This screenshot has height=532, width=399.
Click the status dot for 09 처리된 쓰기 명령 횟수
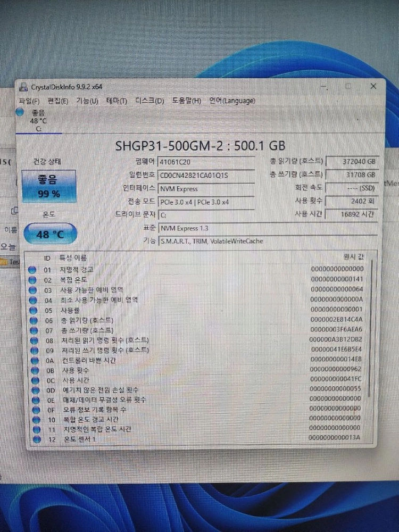[x=35, y=351]
